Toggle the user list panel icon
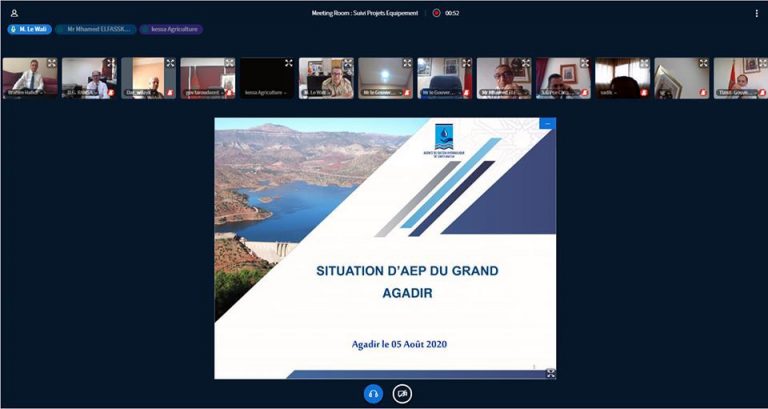Image resolution: width=768 pixels, height=409 pixels. 14,13
